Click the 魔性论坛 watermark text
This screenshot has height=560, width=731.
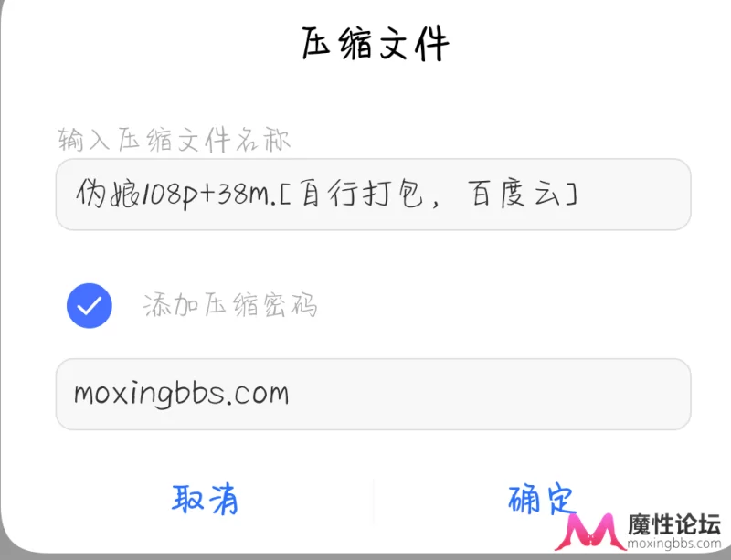(x=674, y=523)
